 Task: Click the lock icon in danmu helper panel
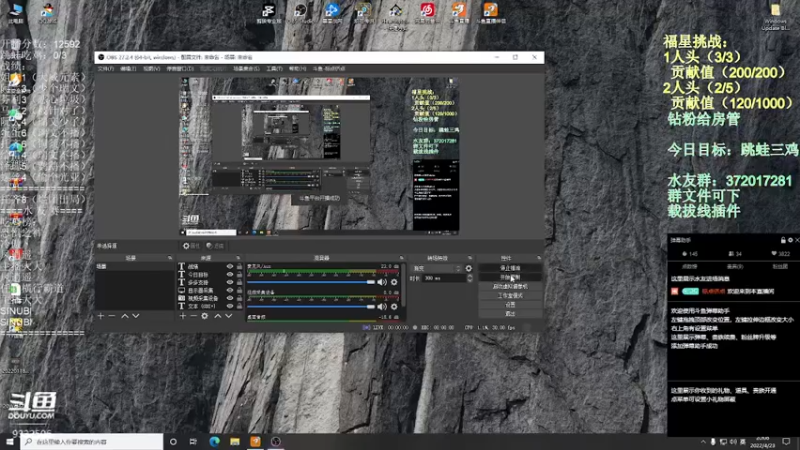[783, 240]
